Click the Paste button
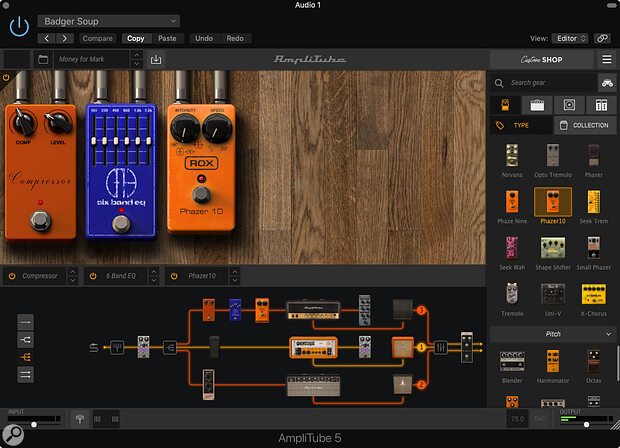 point(167,38)
